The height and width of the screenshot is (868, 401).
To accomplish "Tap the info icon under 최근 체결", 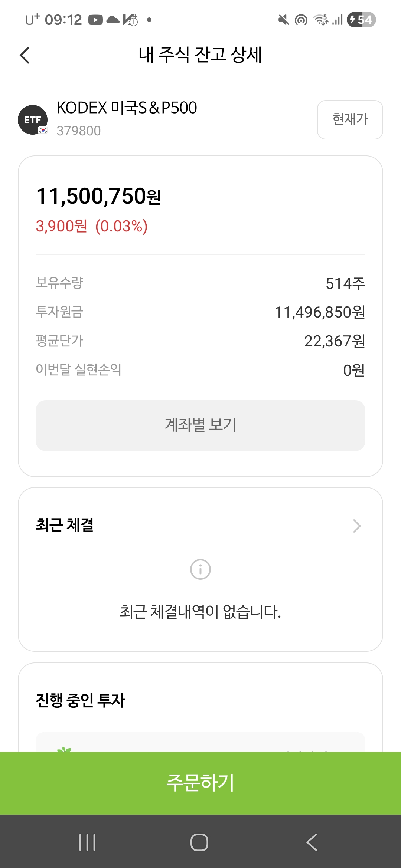I will tap(200, 569).
